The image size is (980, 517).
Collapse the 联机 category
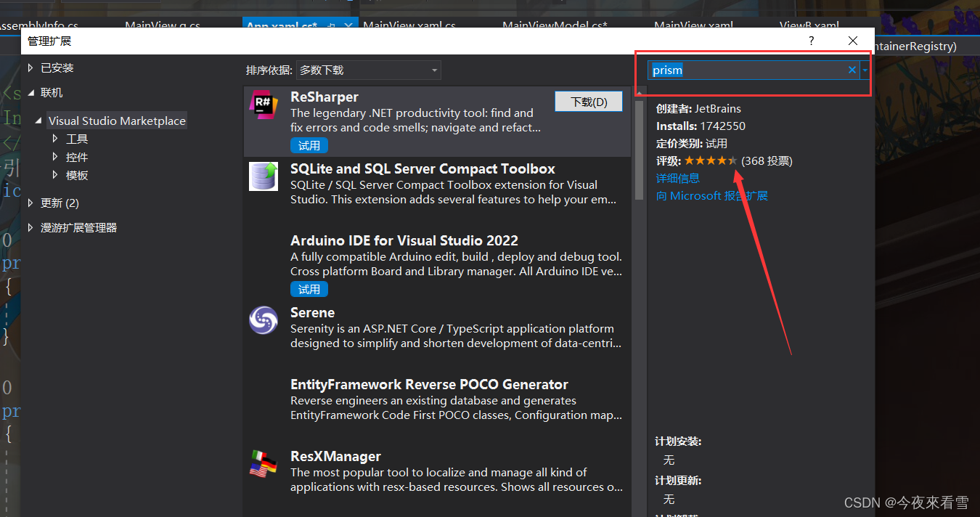point(30,93)
